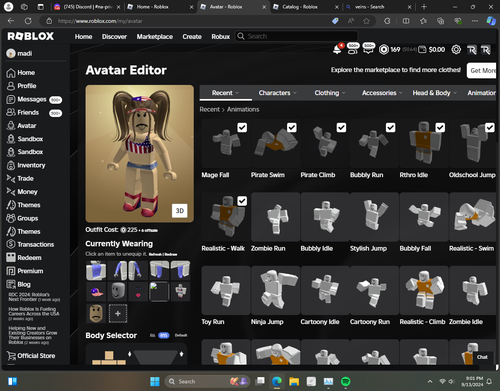Uncheck the Rthro Idle animation checkbox
This screenshot has width=500, height=391.
440,127
